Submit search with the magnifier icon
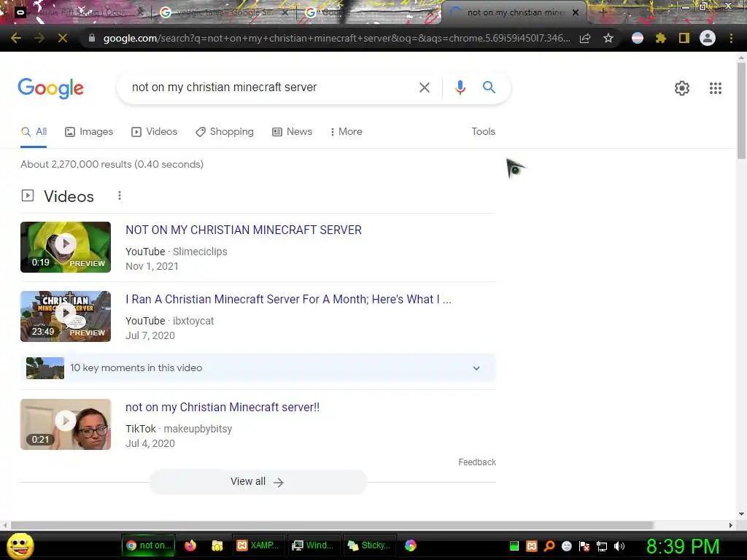747x560 pixels. point(489,87)
